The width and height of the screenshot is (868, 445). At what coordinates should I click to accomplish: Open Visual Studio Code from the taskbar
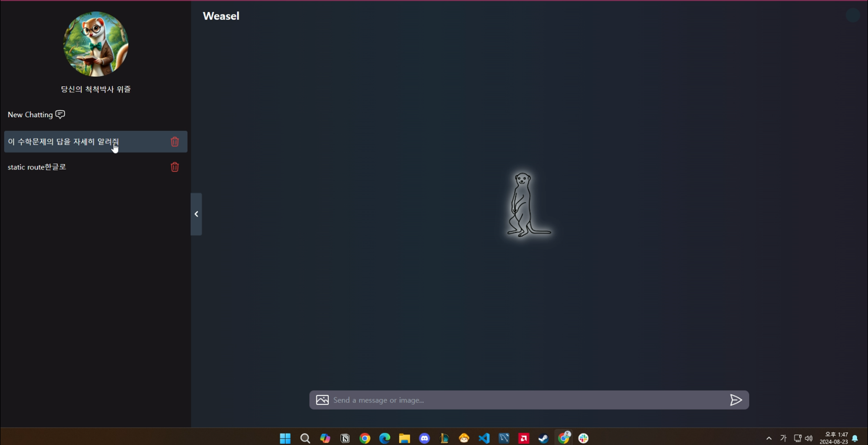[x=484, y=438]
